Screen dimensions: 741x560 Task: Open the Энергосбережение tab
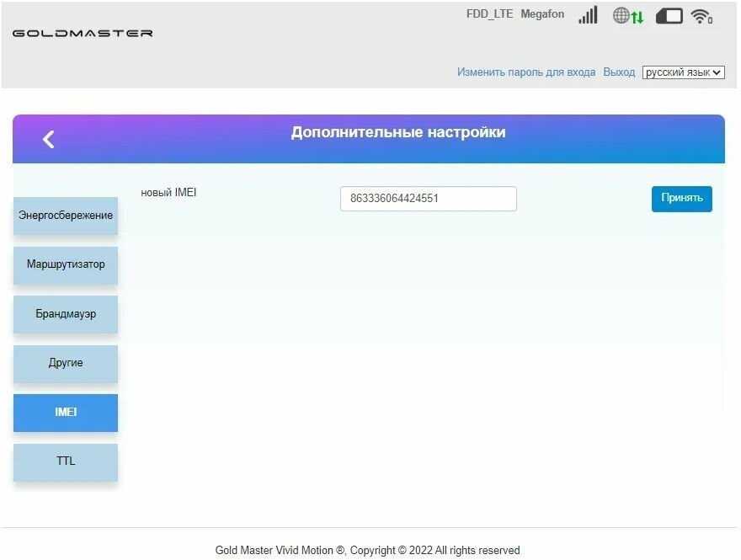(x=66, y=216)
